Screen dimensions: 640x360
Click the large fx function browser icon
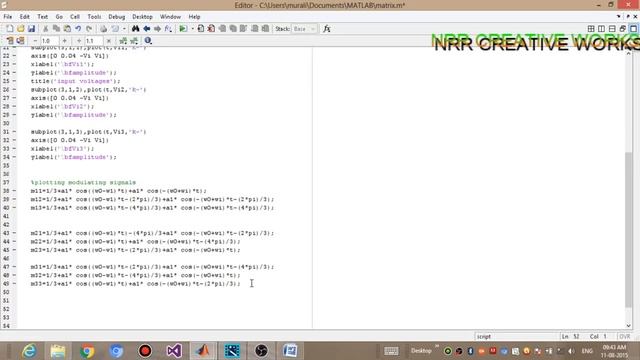point(327,29)
